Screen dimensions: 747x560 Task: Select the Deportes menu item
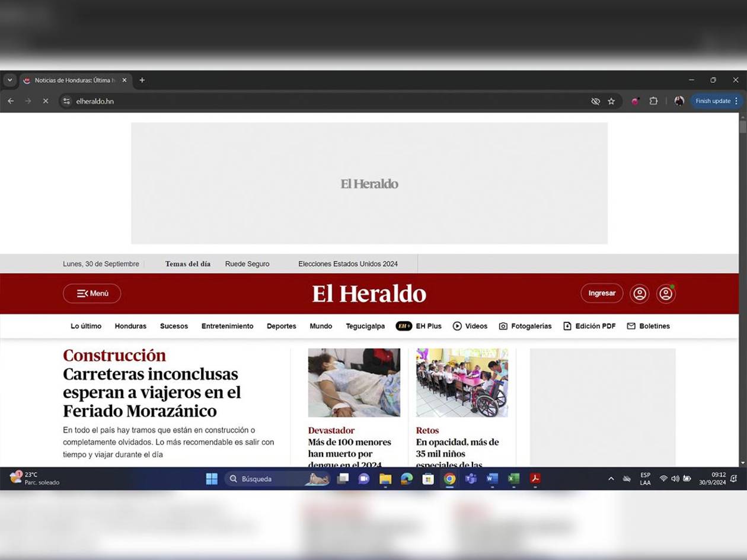pyautogui.click(x=281, y=326)
